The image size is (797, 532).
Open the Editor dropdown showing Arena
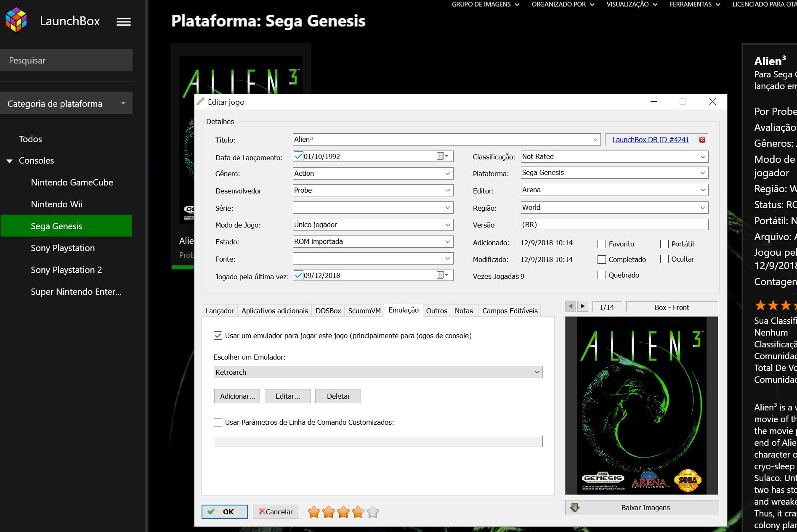[703, 190]
